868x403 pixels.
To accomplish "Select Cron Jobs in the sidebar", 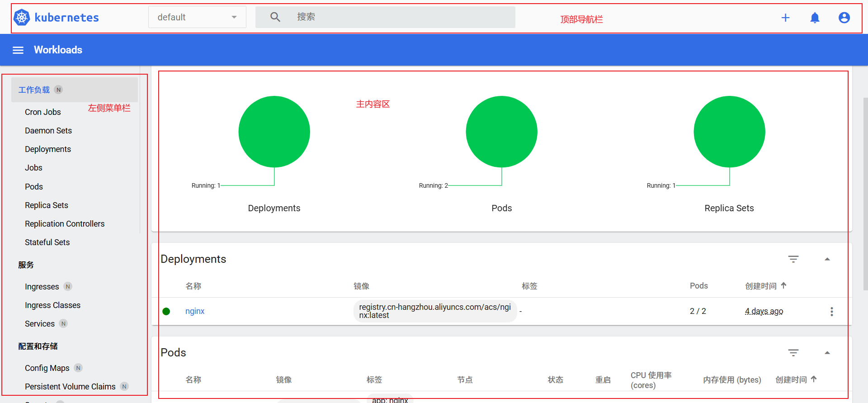I will 43,112.
